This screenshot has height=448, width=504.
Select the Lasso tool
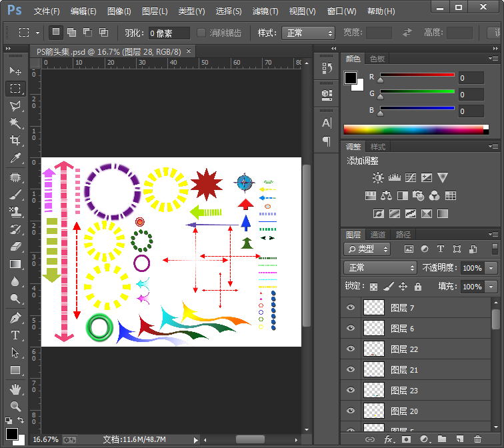[x=15, y=105]
